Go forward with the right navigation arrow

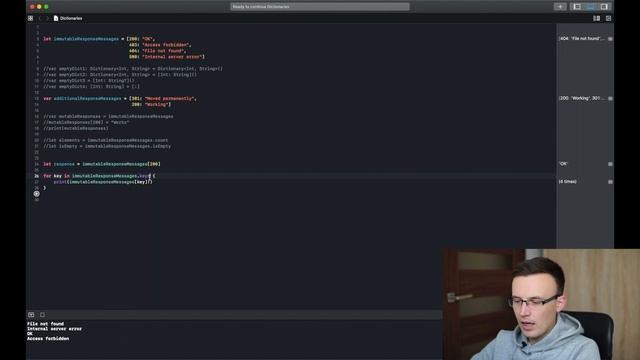coord(47,18)
